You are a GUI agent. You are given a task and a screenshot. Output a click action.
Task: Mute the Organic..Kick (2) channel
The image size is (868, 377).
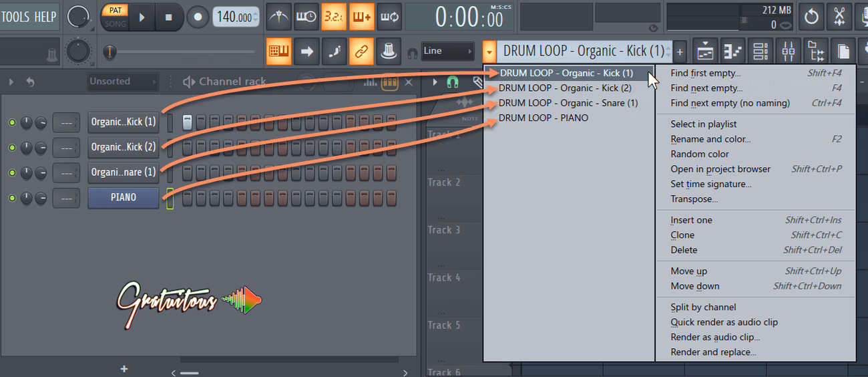[11, 147]
